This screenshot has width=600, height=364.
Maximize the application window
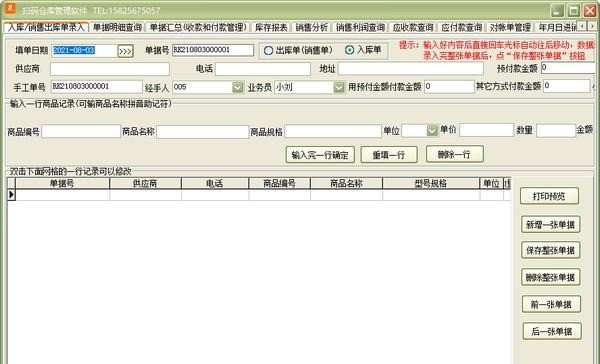573,10
